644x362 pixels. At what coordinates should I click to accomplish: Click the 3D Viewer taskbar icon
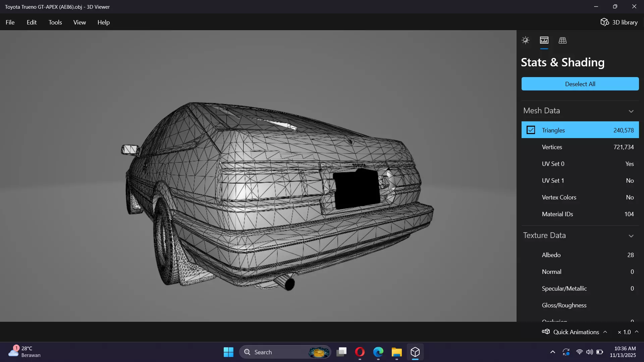415,352
